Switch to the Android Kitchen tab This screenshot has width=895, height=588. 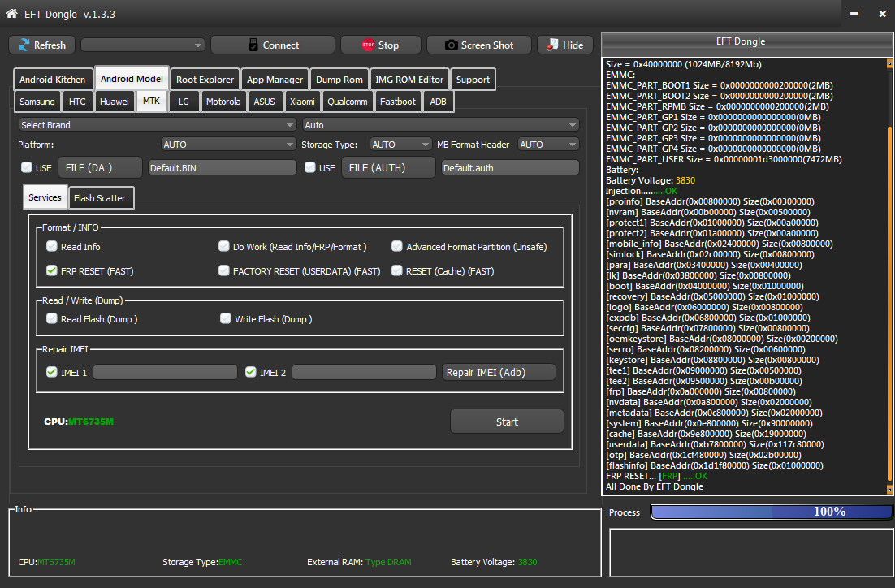point(53,80)
